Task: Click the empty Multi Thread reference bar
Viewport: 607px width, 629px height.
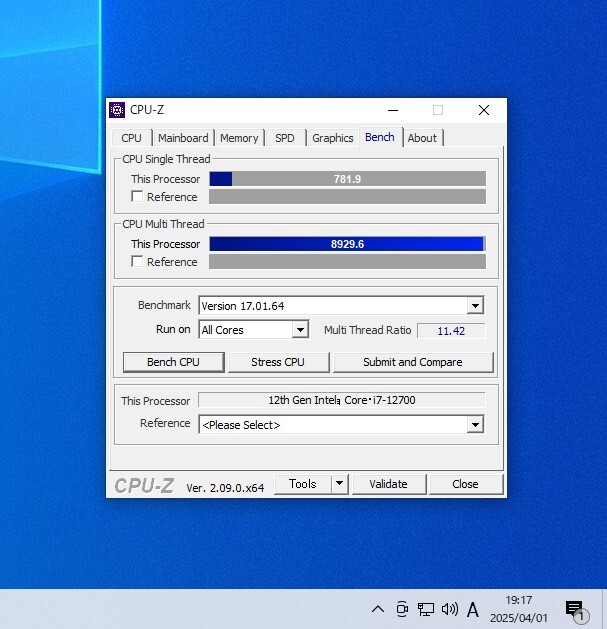Action: point(347,262)
